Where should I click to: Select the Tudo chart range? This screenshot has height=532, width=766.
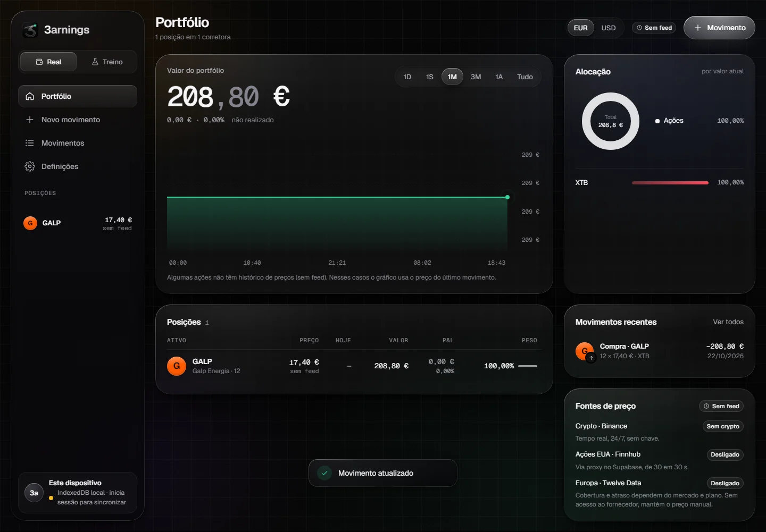(x=525, y=77)
